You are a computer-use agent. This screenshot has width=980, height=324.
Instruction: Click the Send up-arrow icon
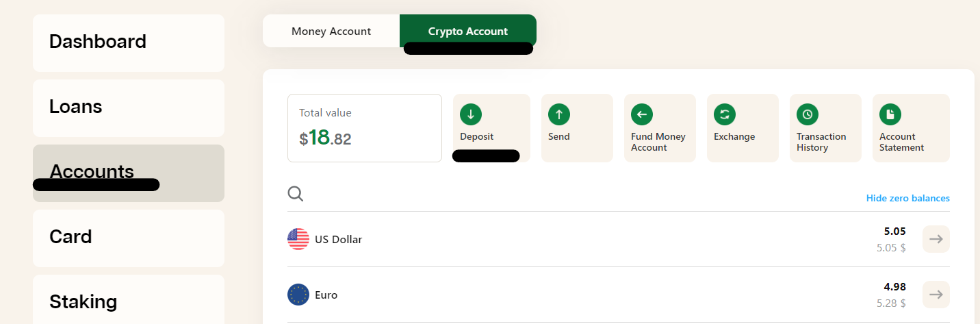pos(559,114)
